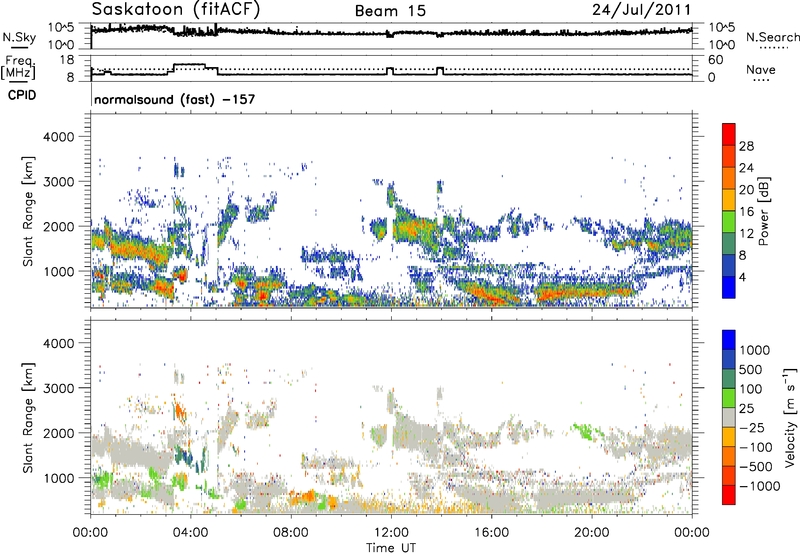Click Slant Range label of power panel
Screen dimensions: 800x554
click(x=28, y=211)
